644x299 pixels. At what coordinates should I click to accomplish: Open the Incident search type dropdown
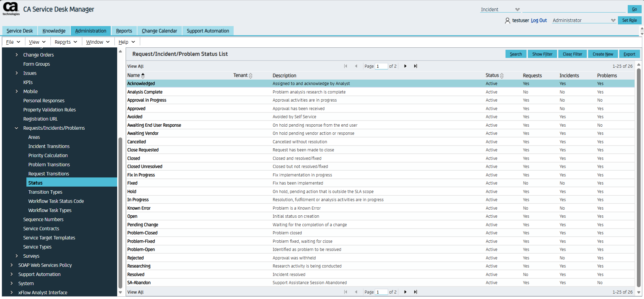tap(500, 9)
